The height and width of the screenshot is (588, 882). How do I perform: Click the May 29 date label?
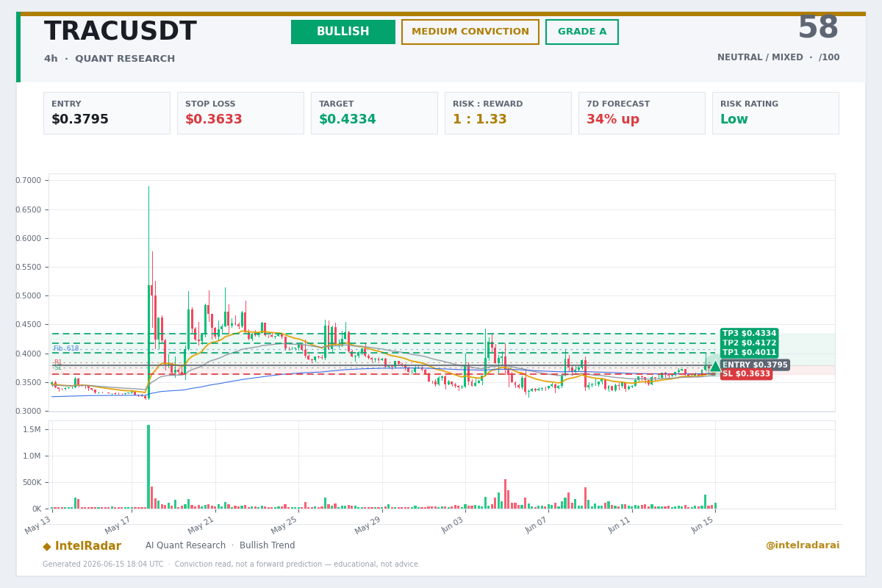[368, 525]
